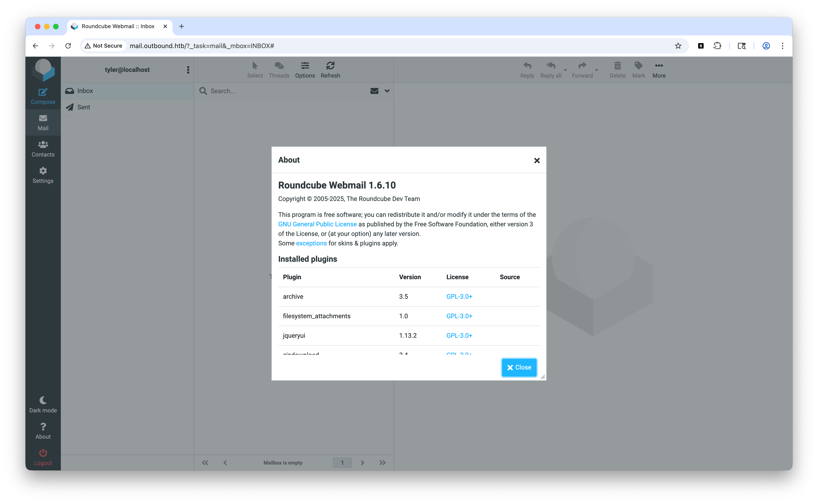This screenshot has height=504, width=818.
Task: Open filesystem_attachments GPL-3.0+ license link
Action: [x=459, y=316]
